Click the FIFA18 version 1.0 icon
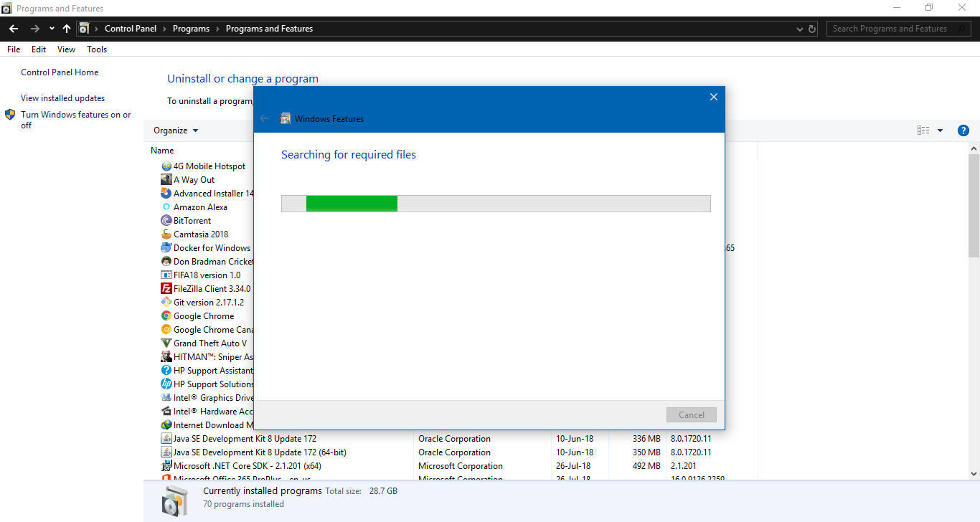 tap(166, 275)
